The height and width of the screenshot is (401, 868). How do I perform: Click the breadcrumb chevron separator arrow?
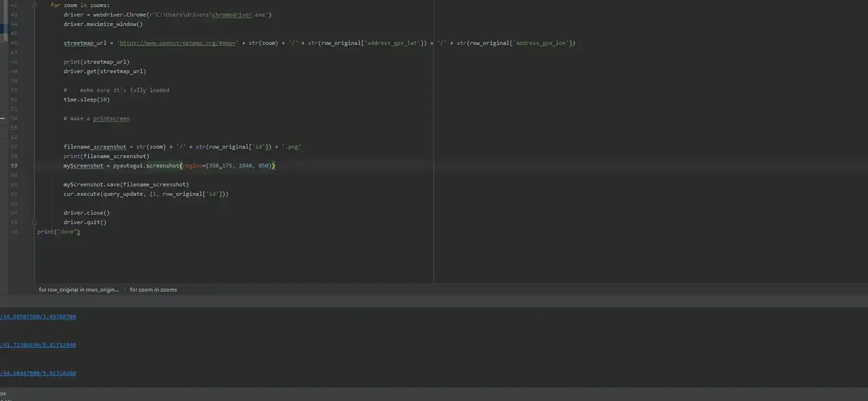click(125, 290)
